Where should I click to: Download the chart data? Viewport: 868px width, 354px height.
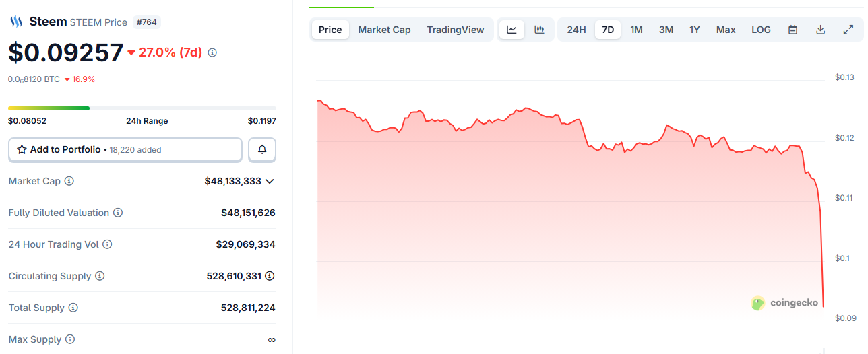coord(820,30)
